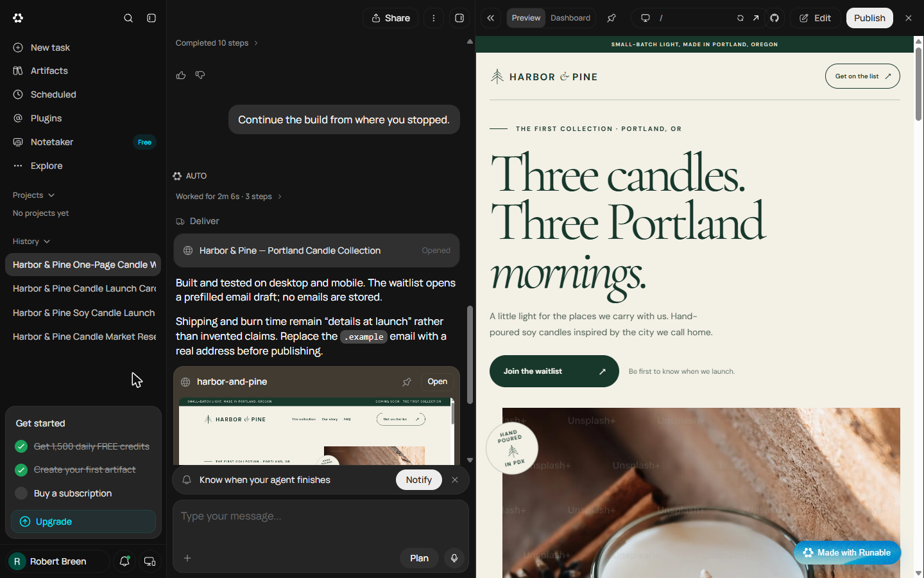The image size is (924, 578).
Task: Toggle Plan mode in the message box
Action: (x=419, y=558)
